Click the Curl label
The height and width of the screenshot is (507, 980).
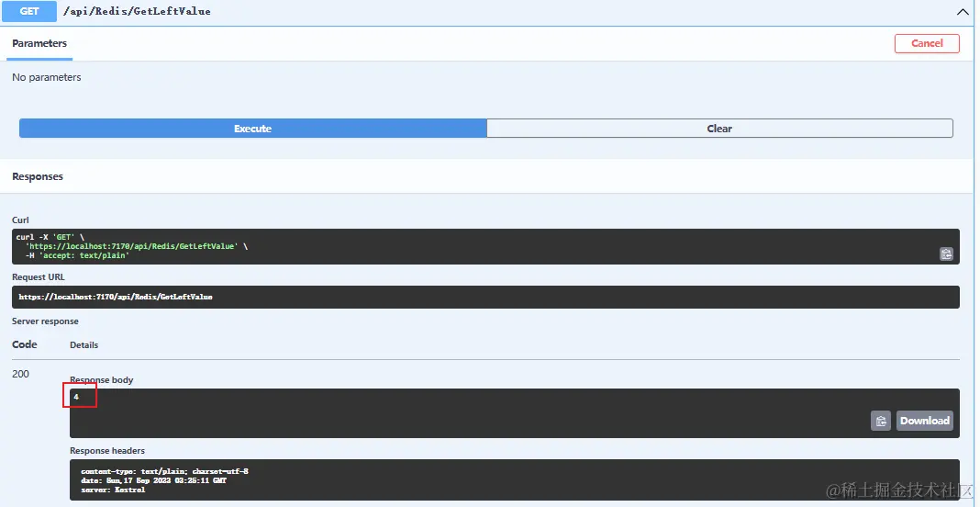pos(20,220)
